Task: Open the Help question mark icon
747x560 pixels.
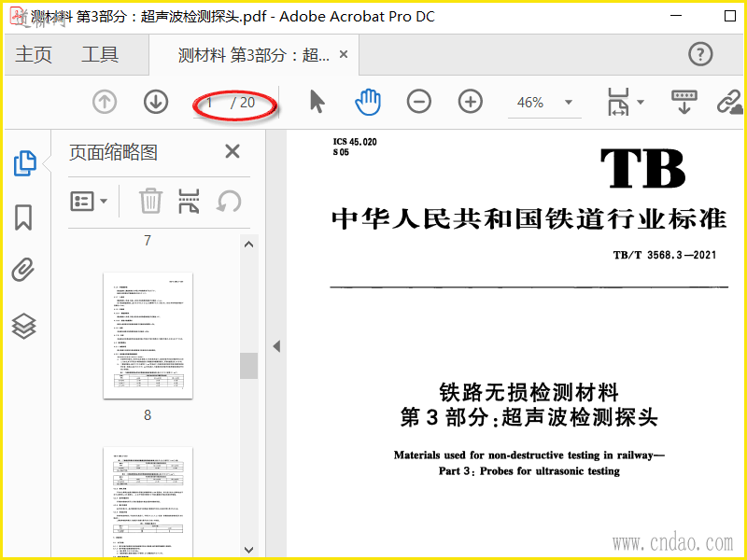Action: (700, 54)
